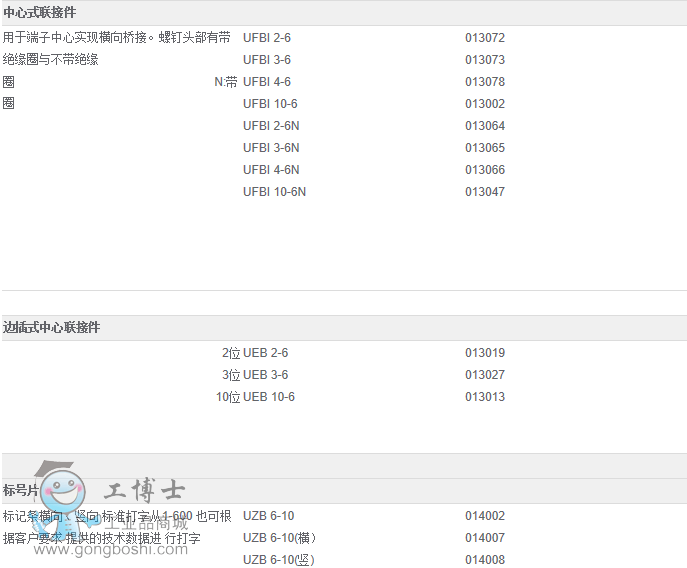
Task: Select the model name UEB 2-6
Action: point(265,353)
